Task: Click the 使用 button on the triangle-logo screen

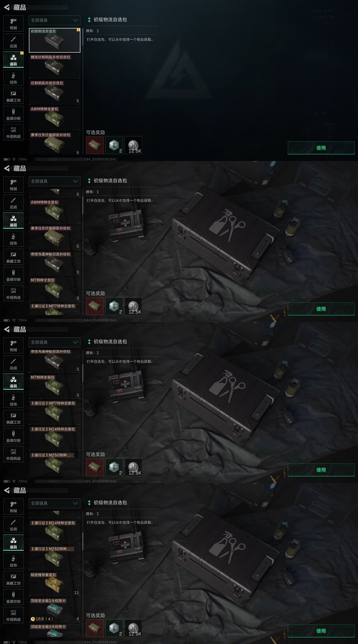Action: [x=321, y=148]
